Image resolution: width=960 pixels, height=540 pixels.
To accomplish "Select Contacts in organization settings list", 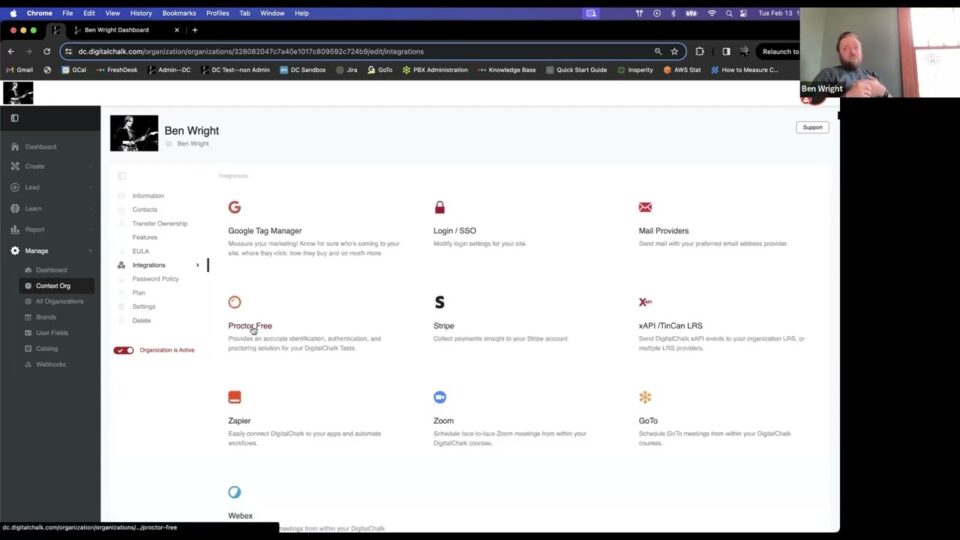I will pyautogui.click(x=144, y=209).
